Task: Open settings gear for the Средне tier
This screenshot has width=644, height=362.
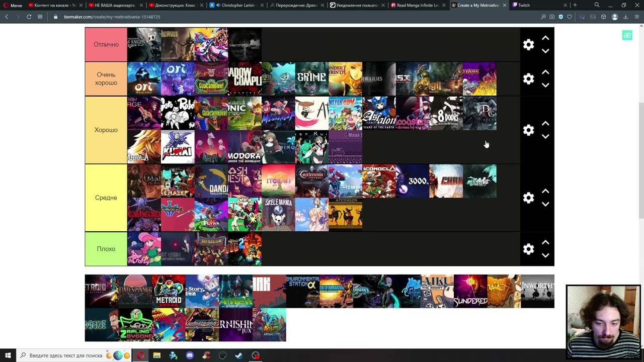Action: pos(528,198)
